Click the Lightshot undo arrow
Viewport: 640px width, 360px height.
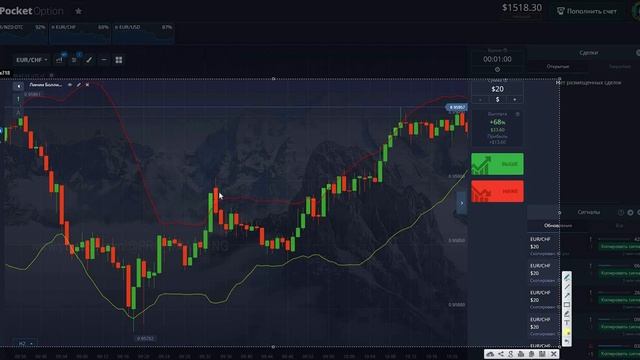[567, 341]
